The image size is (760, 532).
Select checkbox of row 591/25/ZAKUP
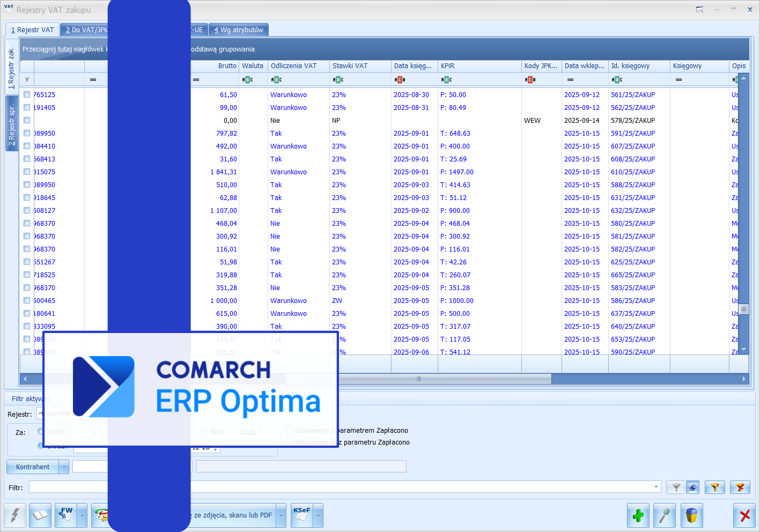(27, 133)
